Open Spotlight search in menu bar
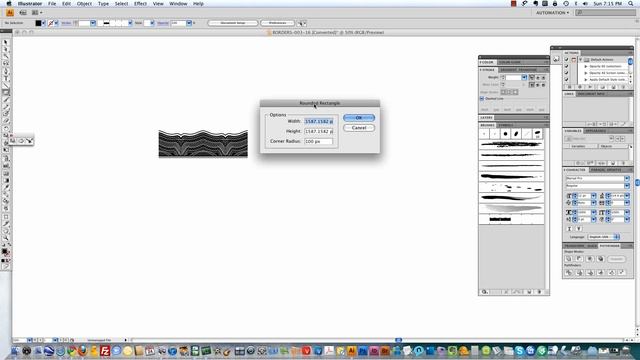The image size is (640, 360). [631, 4]
